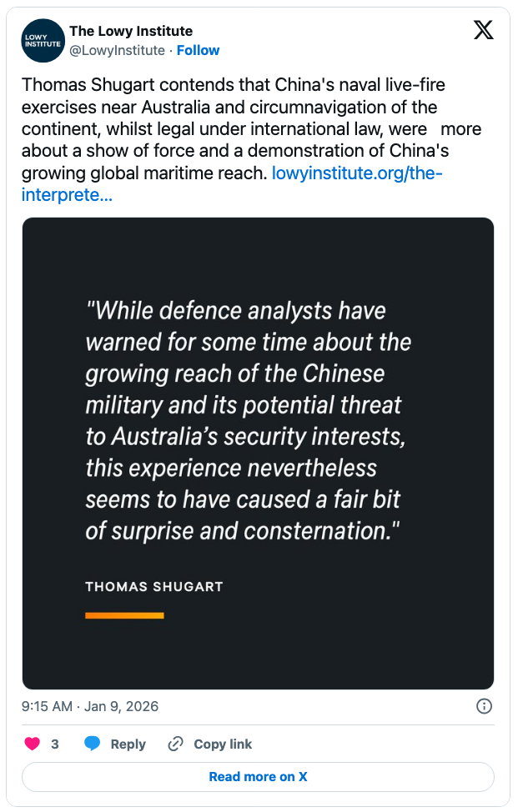This screenshot has width=518, height=812.
Task: Click the "Copy link" text label
Action: click(223, 744)
